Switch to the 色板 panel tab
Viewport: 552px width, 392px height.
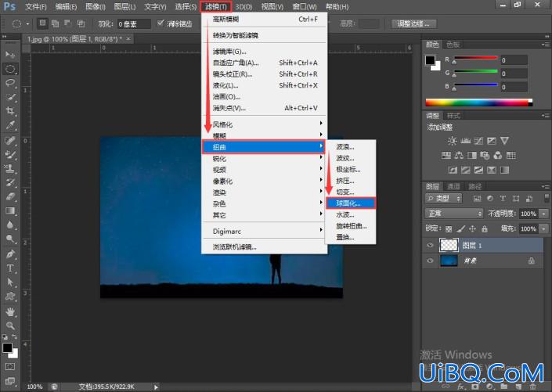pos(453,45)
